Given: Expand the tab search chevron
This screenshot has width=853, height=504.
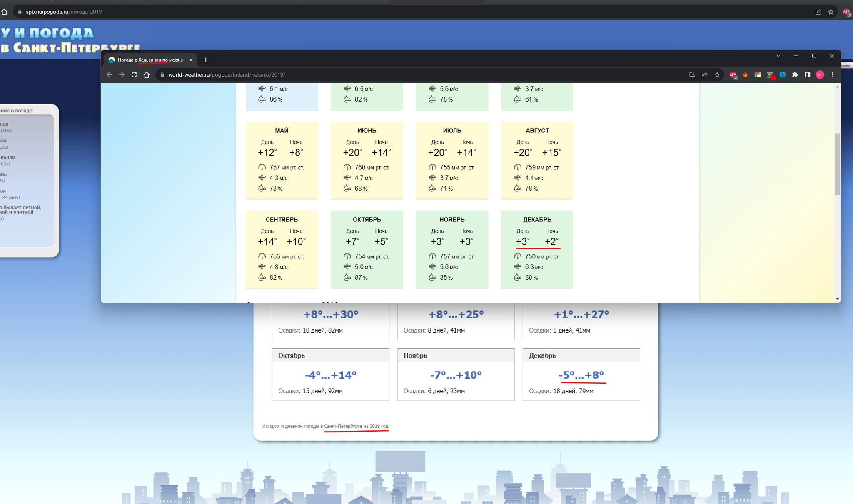Looking at the screenshot, I should (778, 56).
